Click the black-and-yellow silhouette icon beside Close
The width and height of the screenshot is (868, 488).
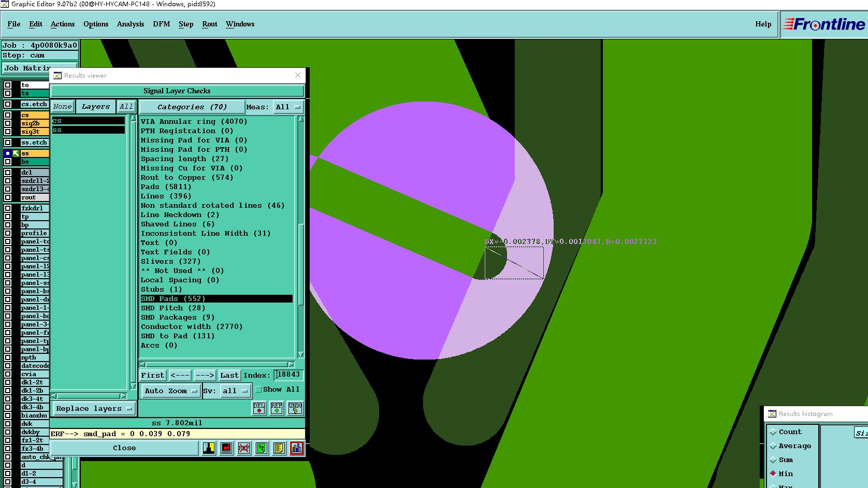tap(209, 448)
